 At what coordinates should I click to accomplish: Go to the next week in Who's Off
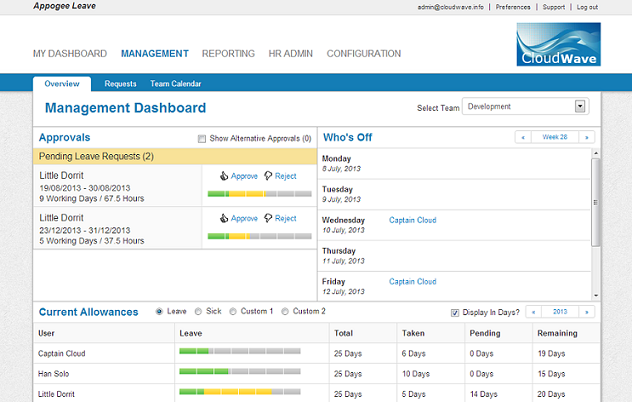pos(587,137)
